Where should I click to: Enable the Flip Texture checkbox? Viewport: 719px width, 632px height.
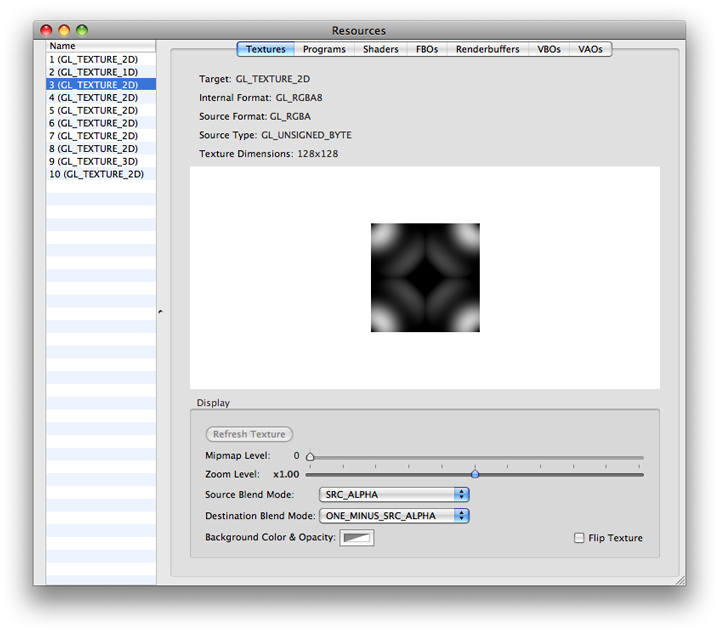(579, 538)
